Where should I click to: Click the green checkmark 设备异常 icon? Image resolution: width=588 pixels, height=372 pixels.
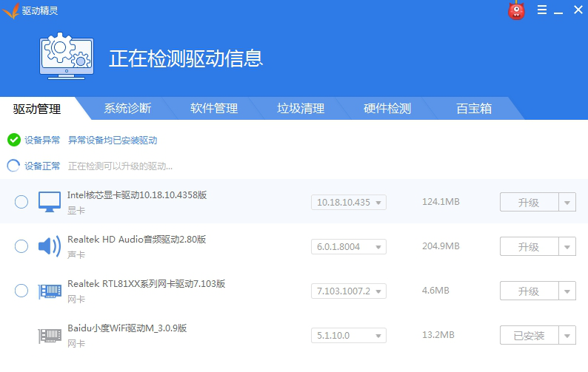pyautogui.click(x=14, y=140)
